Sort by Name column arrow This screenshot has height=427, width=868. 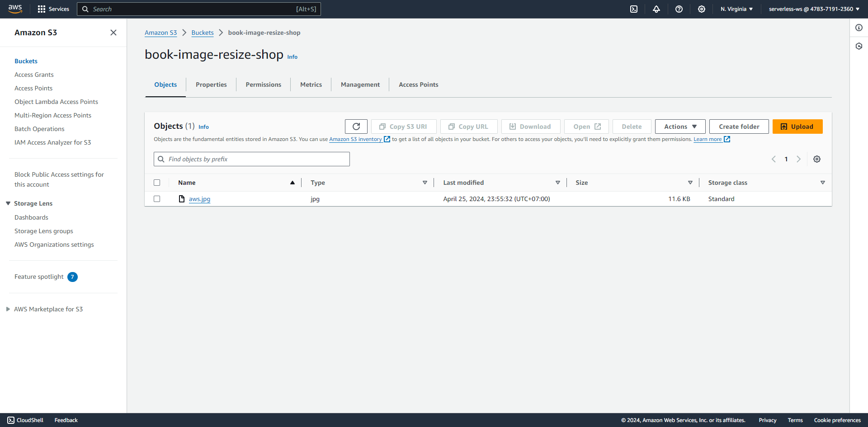[x=292, y=183]
